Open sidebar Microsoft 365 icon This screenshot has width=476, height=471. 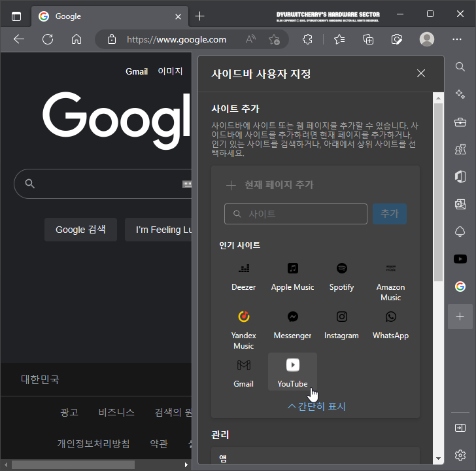coord(460,177)
